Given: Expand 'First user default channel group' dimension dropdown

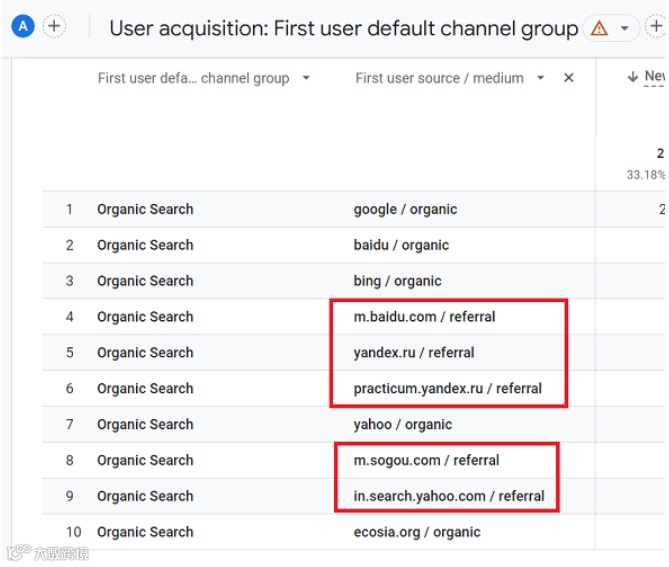Looking at the screenshot, I should (x=306, y=78).
